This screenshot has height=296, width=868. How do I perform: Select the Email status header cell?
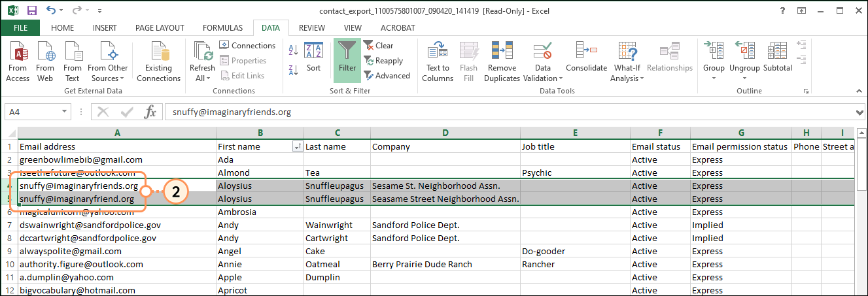(660, 146)
